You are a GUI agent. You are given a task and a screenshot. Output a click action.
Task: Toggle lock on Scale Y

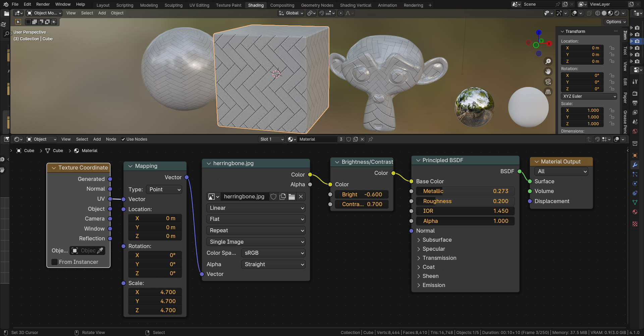612,117
